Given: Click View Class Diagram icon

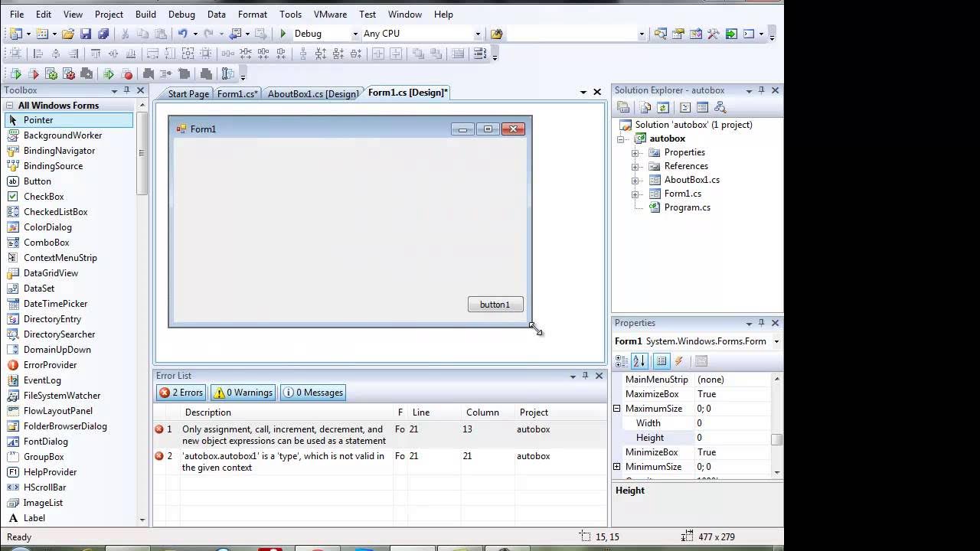Looking at the screenshot, I should [x=720, y=108].
